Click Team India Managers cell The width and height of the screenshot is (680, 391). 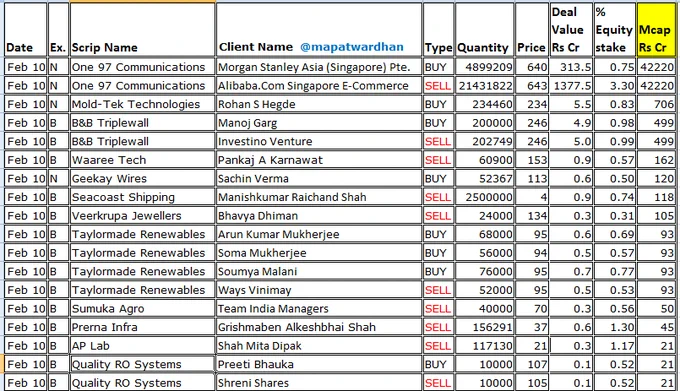coord(319,309)
